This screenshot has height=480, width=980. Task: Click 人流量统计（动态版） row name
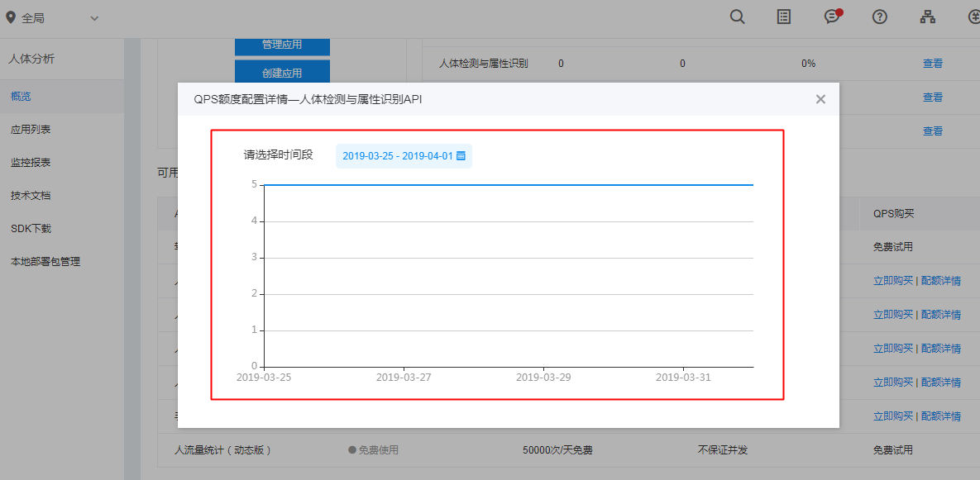click(x=222, y=449)
